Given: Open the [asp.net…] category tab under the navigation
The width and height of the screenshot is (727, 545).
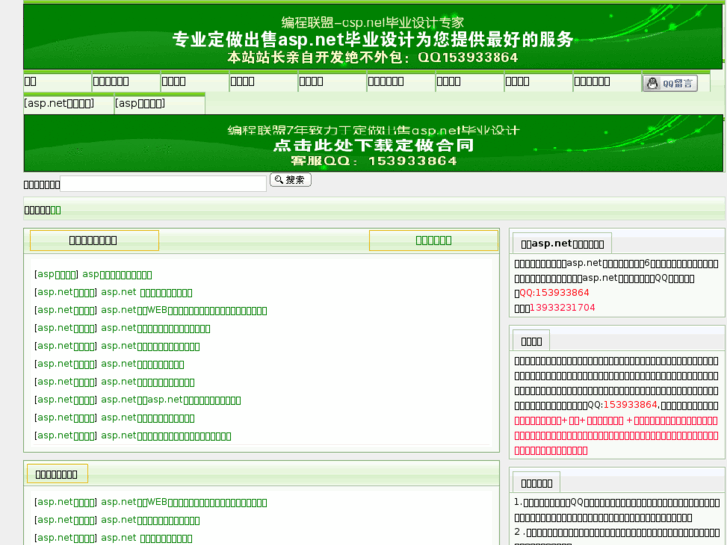Looking at the screenshot, I should (x=59, y=103).
